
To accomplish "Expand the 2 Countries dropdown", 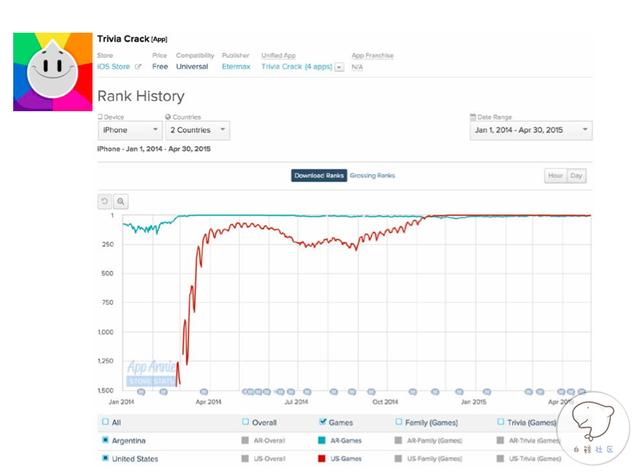I will pos(197,130).
